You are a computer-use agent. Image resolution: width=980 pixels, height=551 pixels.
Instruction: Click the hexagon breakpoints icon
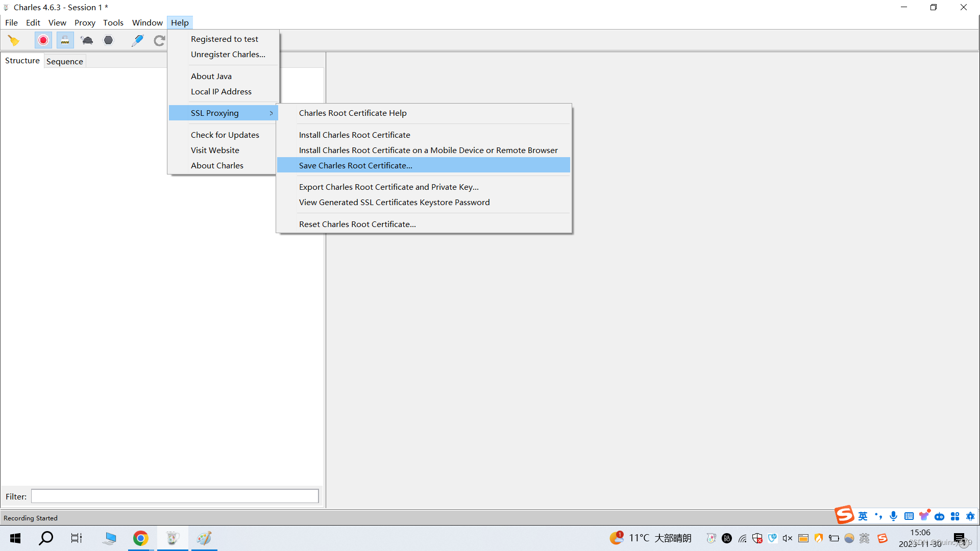click(108, 40)
